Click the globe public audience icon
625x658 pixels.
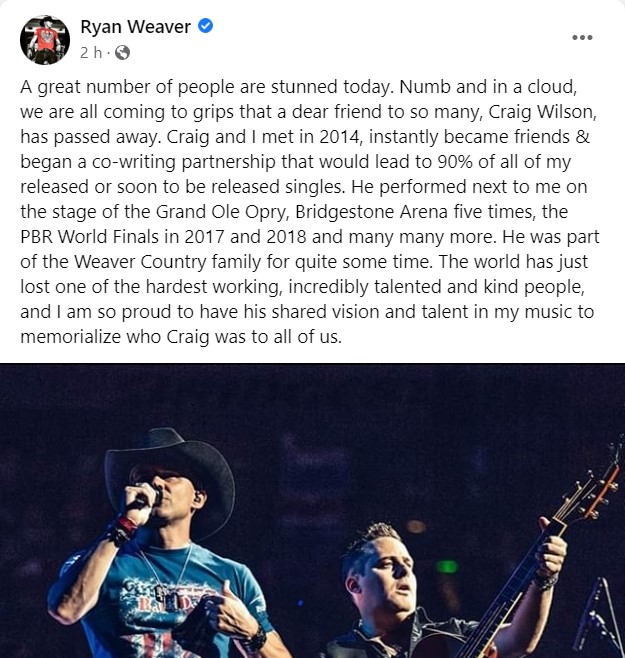(x=123, y=52)
